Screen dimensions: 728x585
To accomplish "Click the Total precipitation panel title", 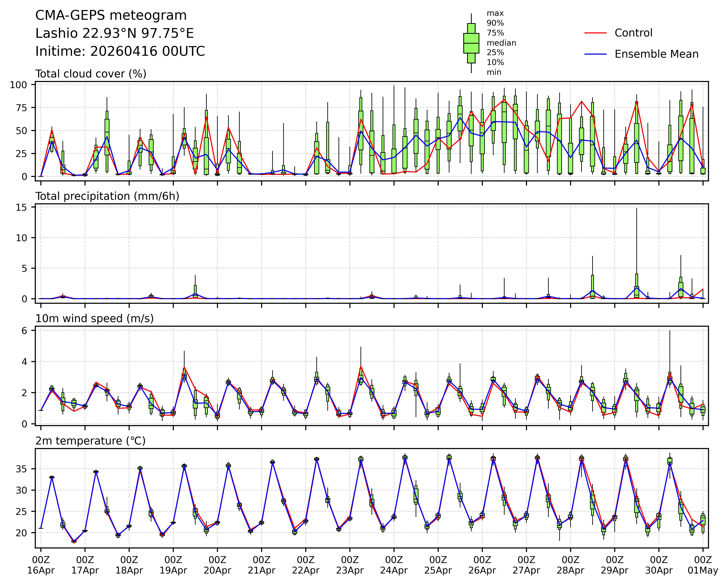I will point(107,196).
